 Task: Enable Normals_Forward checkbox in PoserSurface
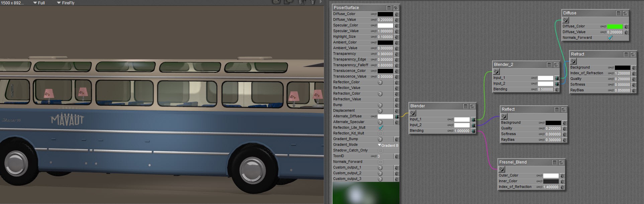[x=380, y=162]
